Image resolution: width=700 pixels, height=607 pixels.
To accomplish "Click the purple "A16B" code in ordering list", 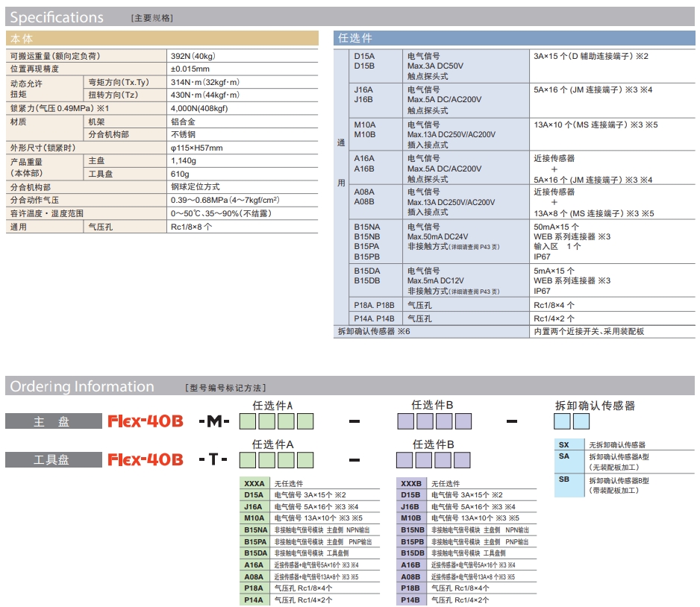I will pos(410,565).
